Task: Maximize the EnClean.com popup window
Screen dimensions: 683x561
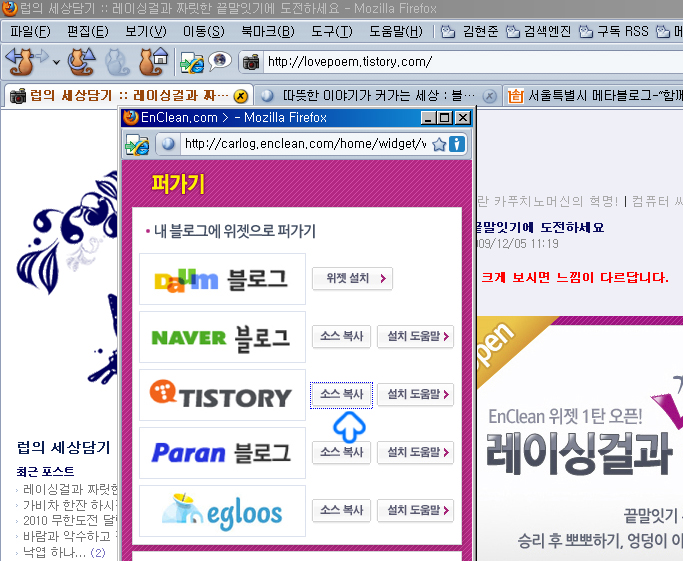Action: pyautogui.click(x=445, y=118)
